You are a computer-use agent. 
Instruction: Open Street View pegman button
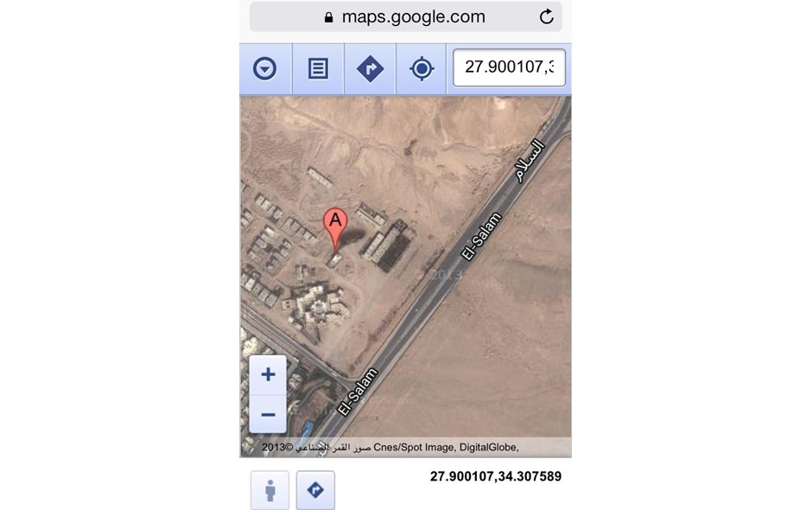(270, 490)
